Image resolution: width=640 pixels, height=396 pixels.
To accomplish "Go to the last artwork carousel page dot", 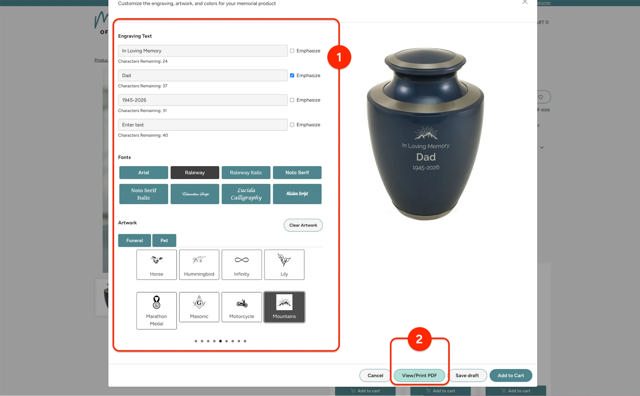I will click(245, 341).
